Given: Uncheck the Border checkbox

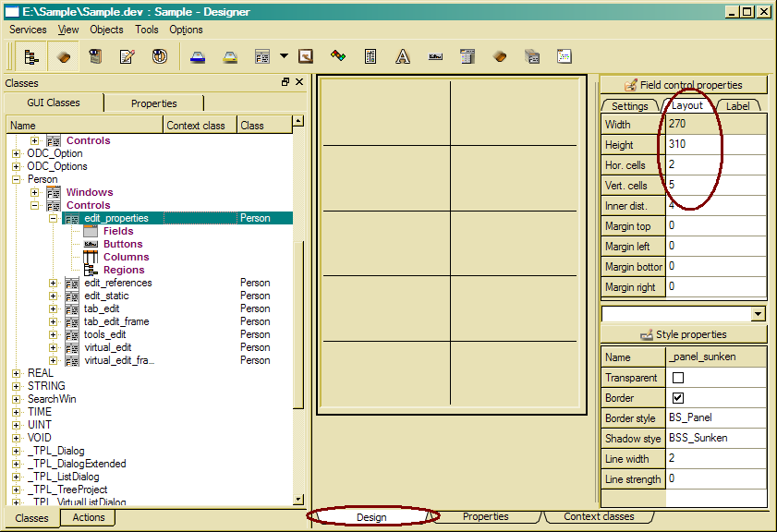Looking at the screenshot, I should (678, 398).
